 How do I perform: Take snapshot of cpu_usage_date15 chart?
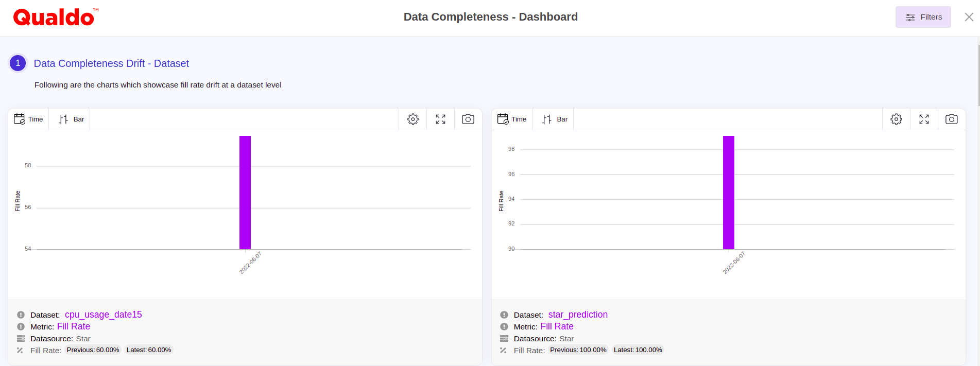(468, 119)
